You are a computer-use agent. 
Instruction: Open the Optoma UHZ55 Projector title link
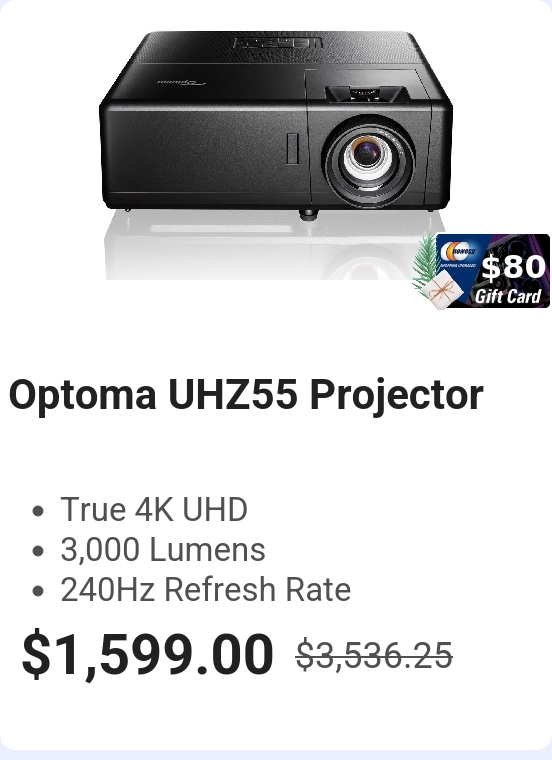click(246, 395)
